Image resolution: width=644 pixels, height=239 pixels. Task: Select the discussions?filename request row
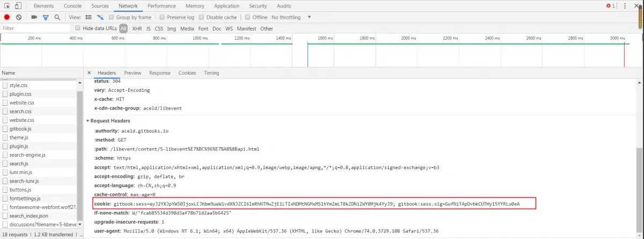pos(39,224)
